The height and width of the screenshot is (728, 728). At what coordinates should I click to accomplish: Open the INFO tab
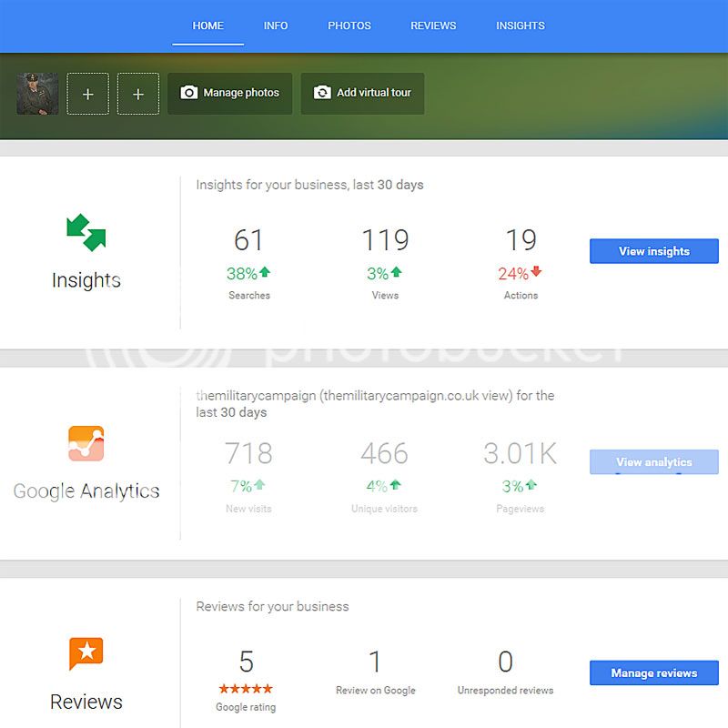276,25
